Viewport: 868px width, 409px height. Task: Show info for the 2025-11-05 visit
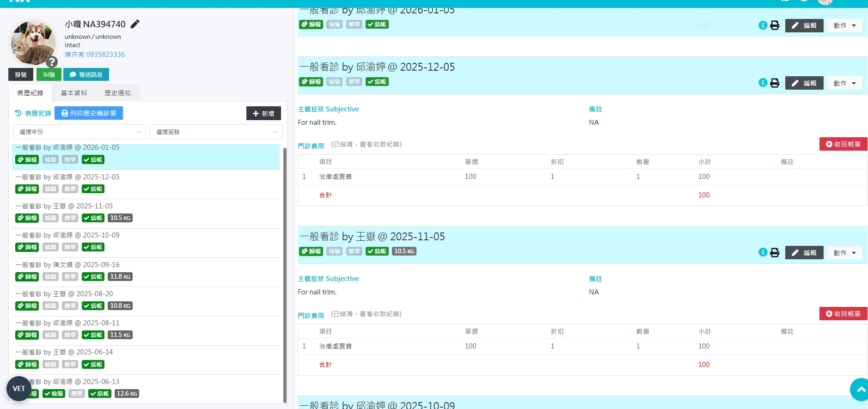(x=763, y=252)
